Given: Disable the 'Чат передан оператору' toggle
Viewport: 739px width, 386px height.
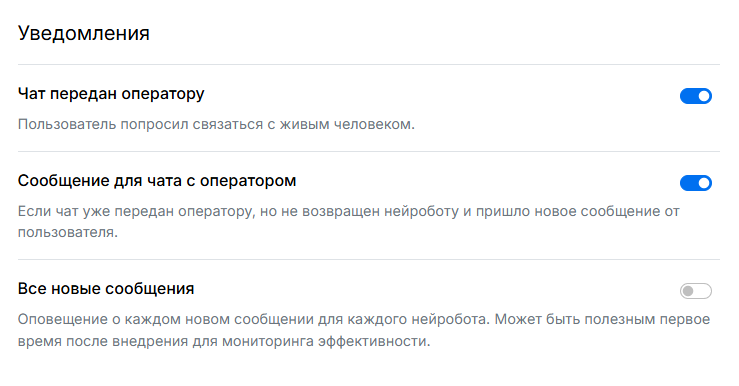Looking at the screenshot, I should (696, 96).
